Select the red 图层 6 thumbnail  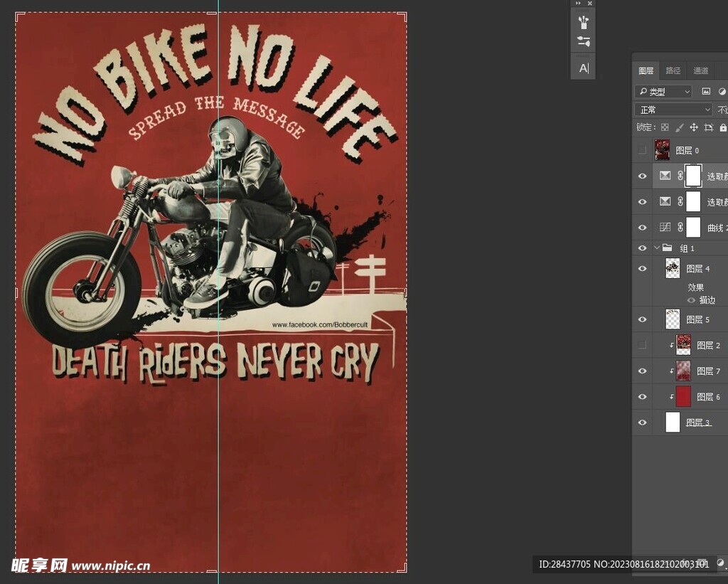(683, 396)
